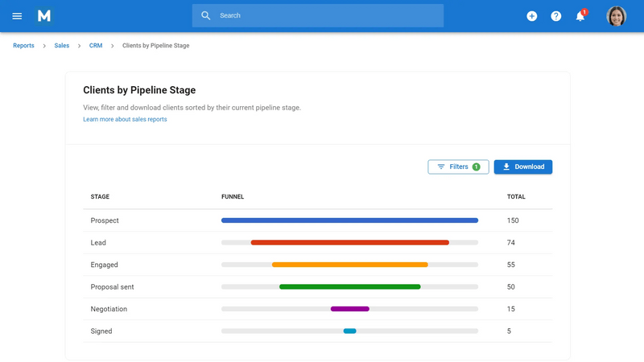Screen dimensions: 644x362
Task: Click the blue Prospect funnel bar
Action: coord(349,220)
